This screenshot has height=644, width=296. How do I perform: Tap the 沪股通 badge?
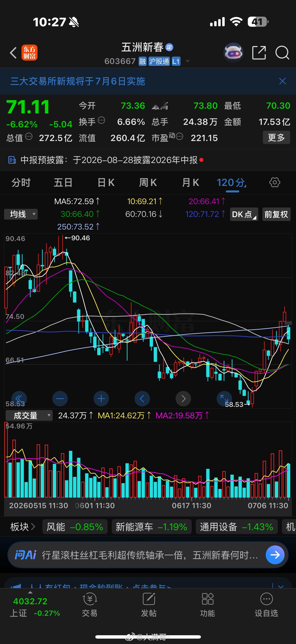[159, 61]
